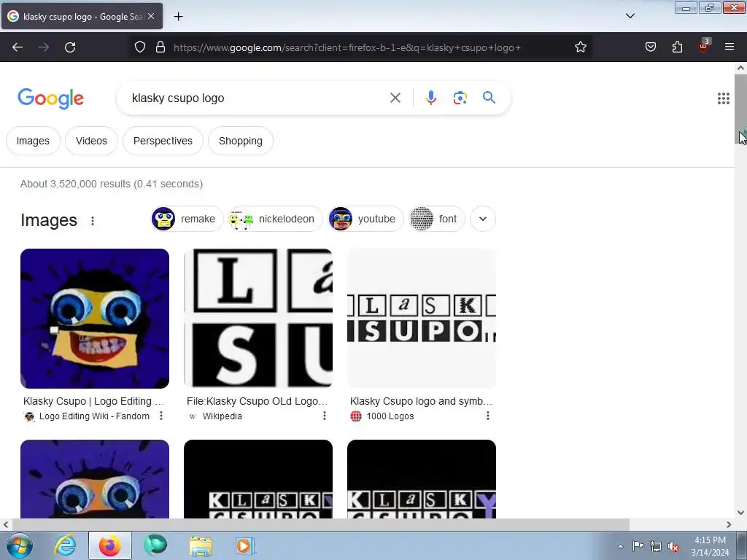Bookmark this page with the star
Screen dimensions: 747x560
[x=580, y=47]
